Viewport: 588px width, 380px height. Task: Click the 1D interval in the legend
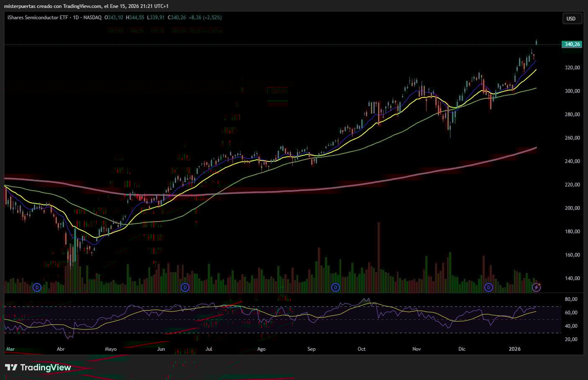(x=76, y=18)
